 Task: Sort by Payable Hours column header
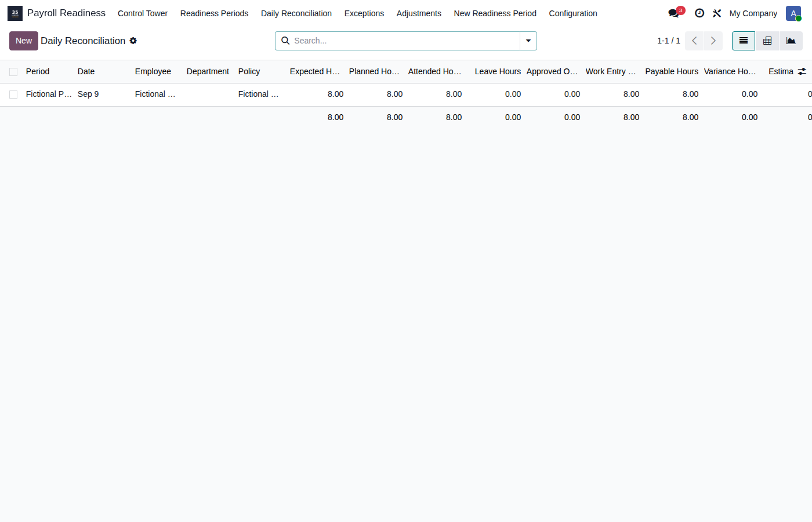pyautogui.click(x=672, y=71)
